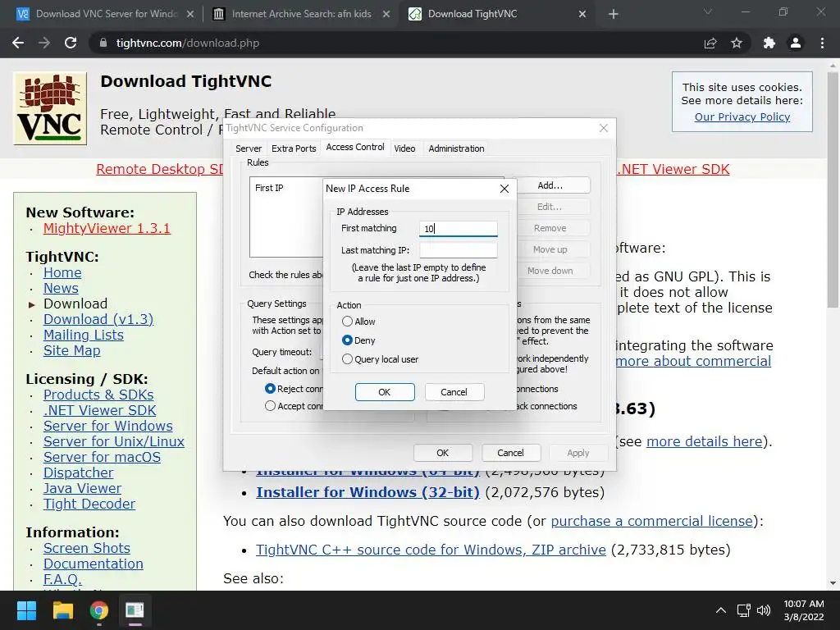The height and width of the screenshot is (630, 840).
Task: Share this page icon in address bar
Action: tap(710, 43)
